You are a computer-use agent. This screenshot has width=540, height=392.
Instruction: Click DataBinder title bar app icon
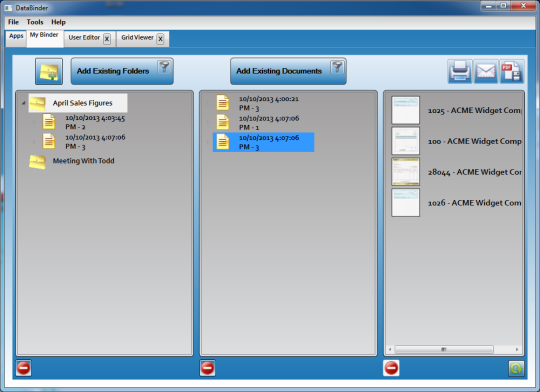click(x=8, y=8)
